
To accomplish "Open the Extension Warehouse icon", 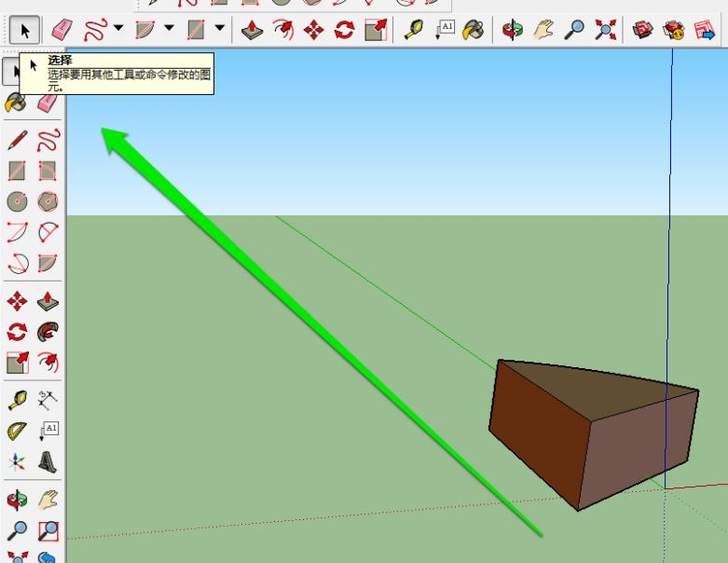I will click(x=674, y=30).
